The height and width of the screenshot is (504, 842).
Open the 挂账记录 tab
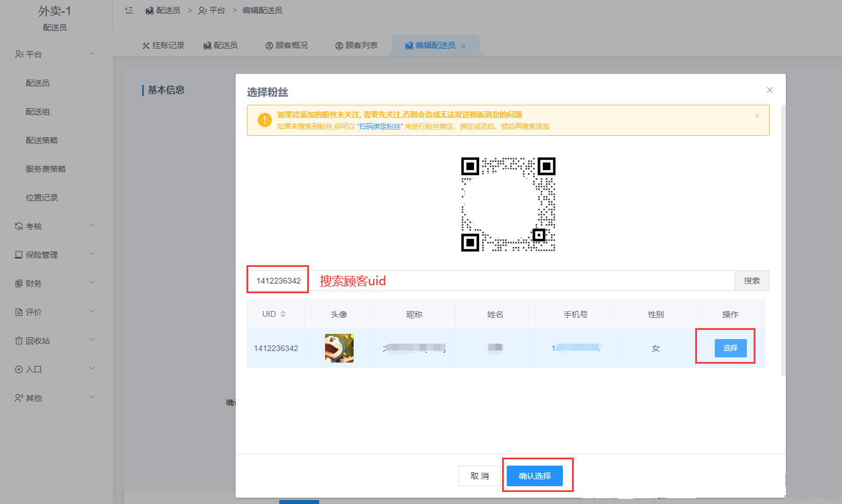click(x=163, y=45)
